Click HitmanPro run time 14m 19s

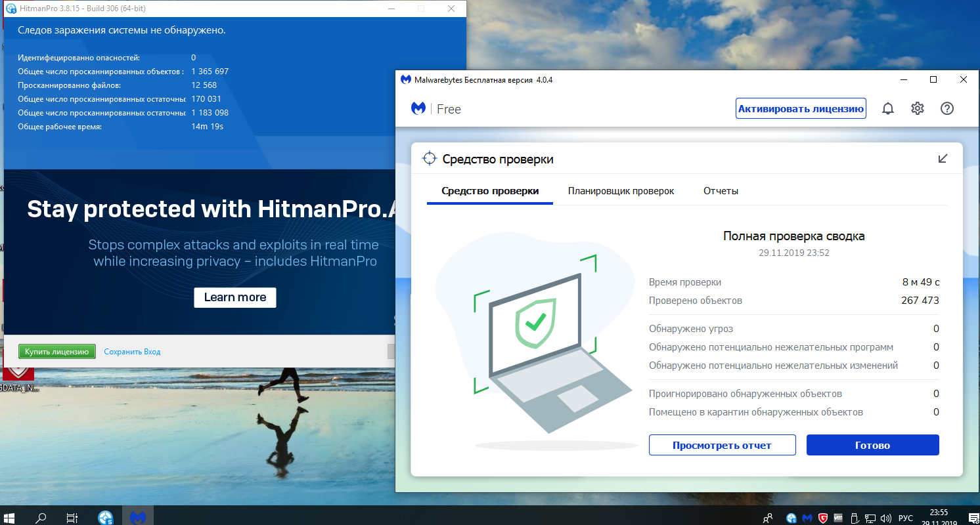(208, 127)
